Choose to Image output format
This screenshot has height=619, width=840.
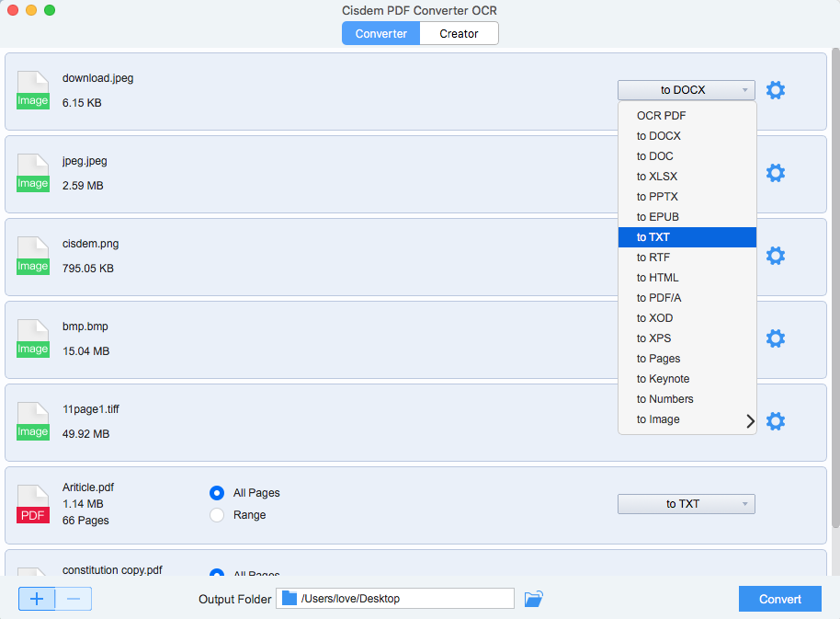point(687,419)
